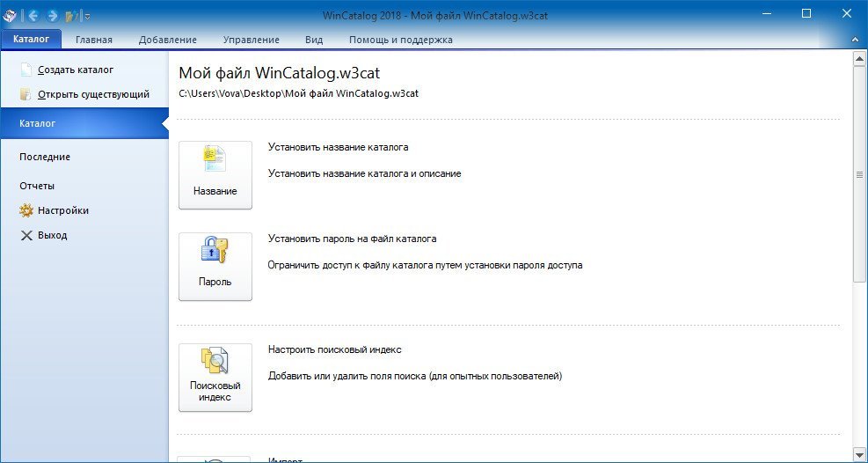Click Установить пароль на файл каталога text
868x463 pixels.
[x=352, y=239]
